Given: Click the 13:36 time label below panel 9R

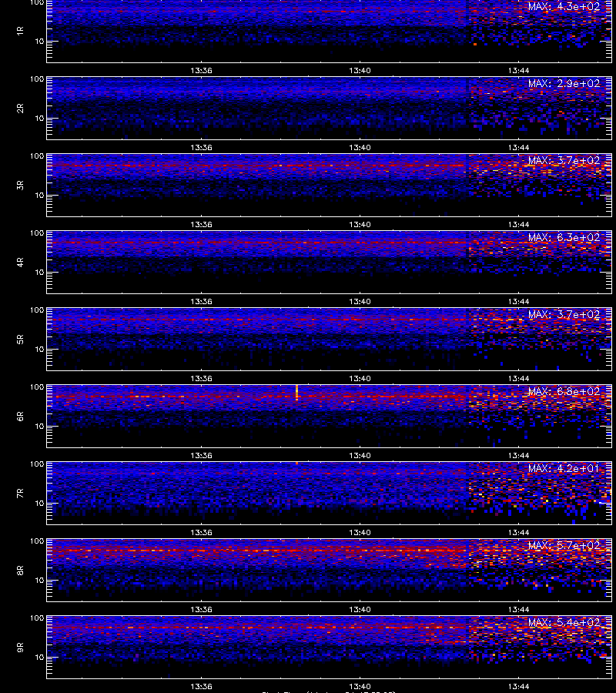Looking at the screenshot, I should 201,686.
